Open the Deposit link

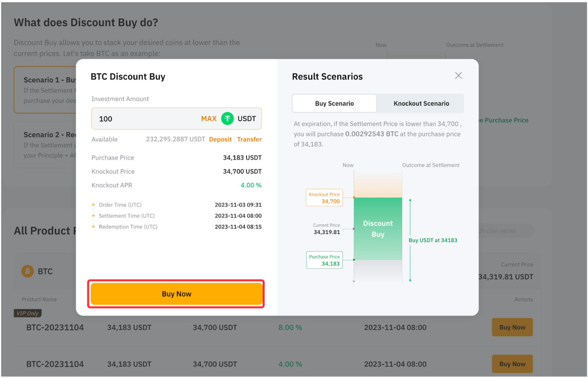coord(220,139)
